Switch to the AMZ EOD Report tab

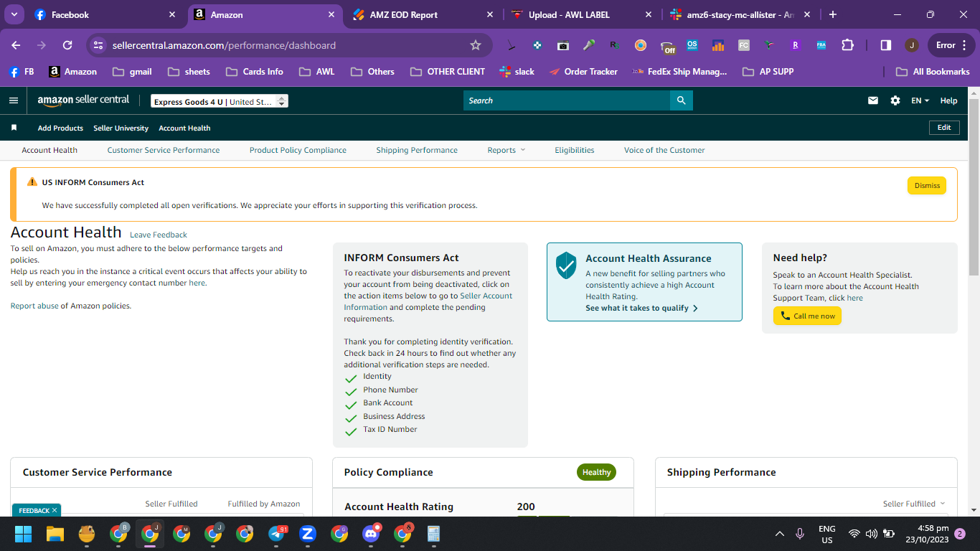click(x=423, y=14)
